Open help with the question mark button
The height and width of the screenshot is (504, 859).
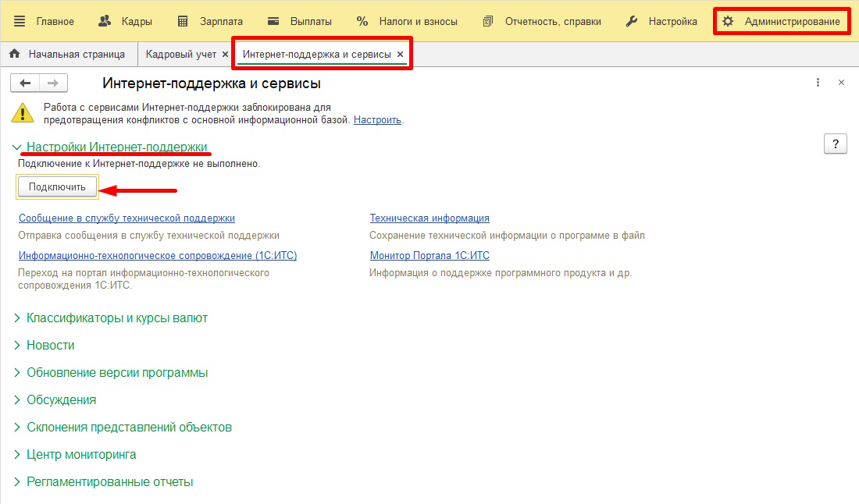(x=836, y=144)
